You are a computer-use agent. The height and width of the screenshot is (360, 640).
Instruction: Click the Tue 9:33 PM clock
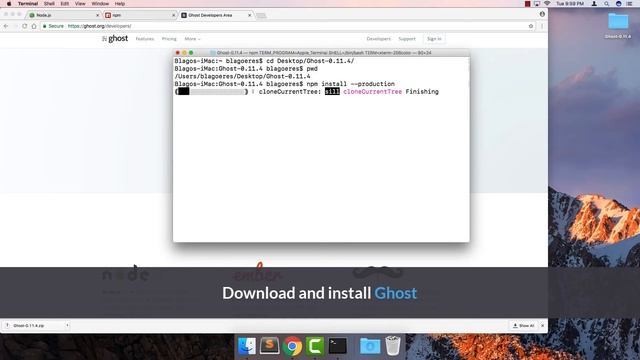click(x=570, y=4)
